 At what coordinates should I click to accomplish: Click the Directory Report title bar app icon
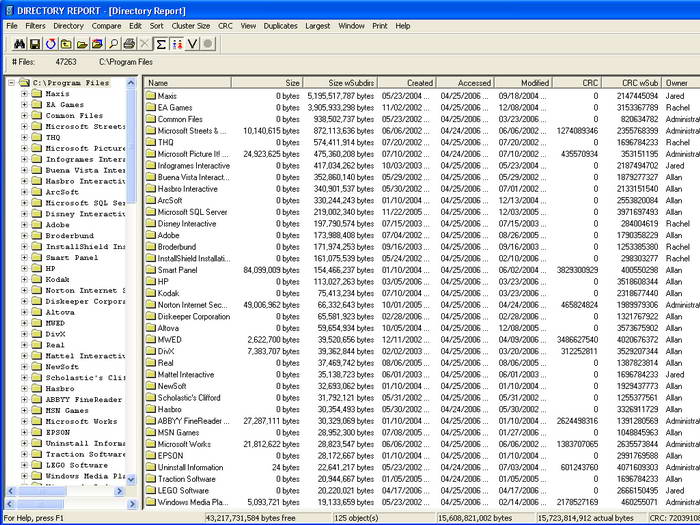click(9, 10)
